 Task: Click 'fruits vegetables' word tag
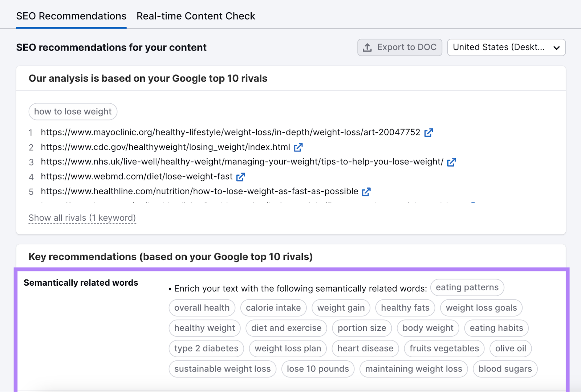click(x=444, y=348)
